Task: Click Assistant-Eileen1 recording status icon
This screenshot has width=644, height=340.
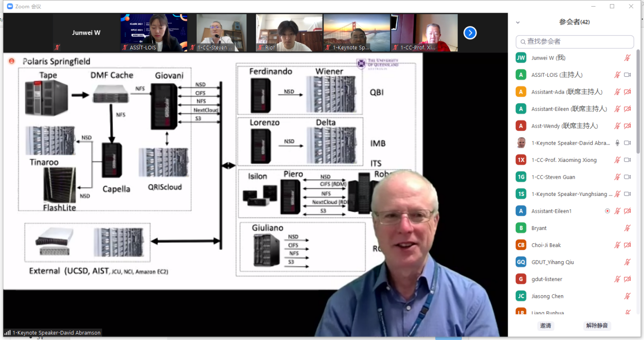Action: [607, 211]
